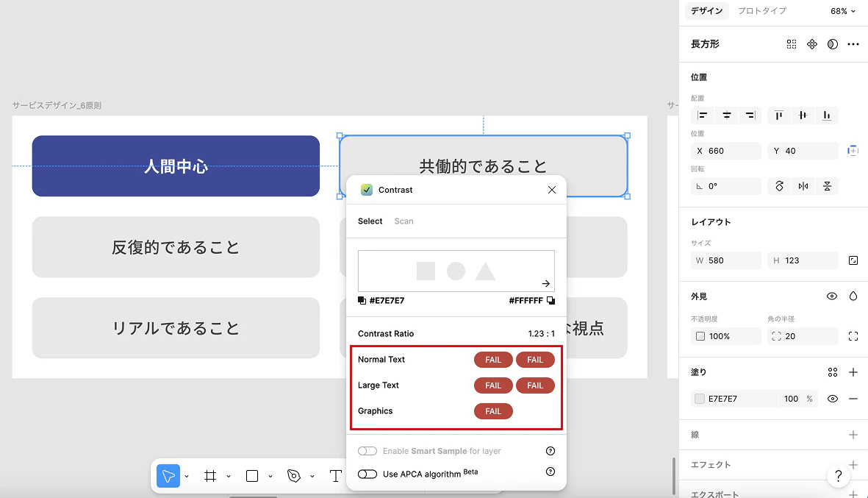Select frame label サービスデザイン_6原則
This screenshot has width=868, height=498.
coord(57,105)
